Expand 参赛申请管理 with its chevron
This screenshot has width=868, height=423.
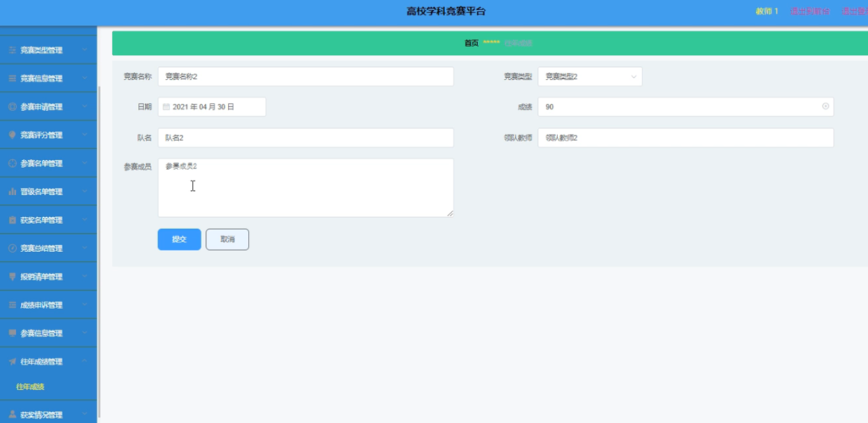(85, 107)
